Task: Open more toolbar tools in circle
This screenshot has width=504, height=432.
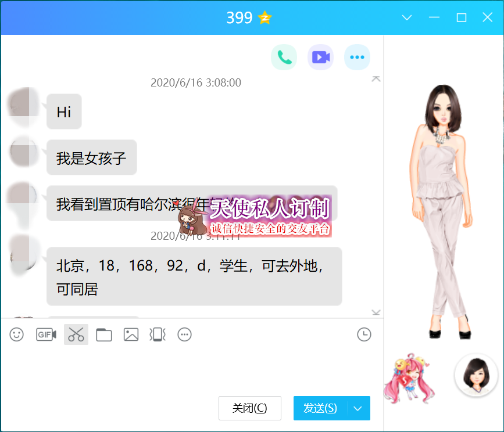Action: coord(184,334)
